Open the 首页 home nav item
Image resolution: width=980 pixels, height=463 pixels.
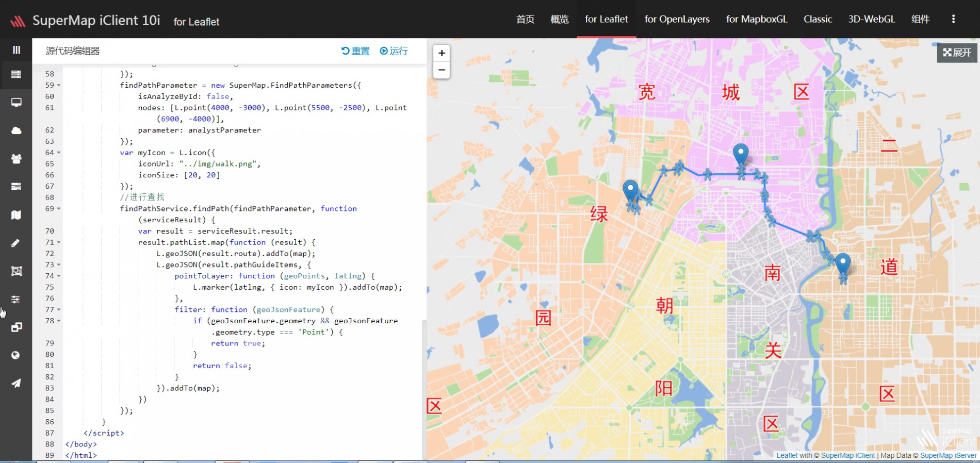525,19
